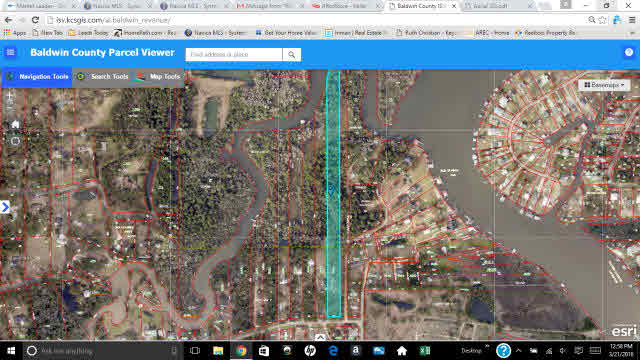Open the Map Tools tab
640x360 pixels.
tap(158, 77)
